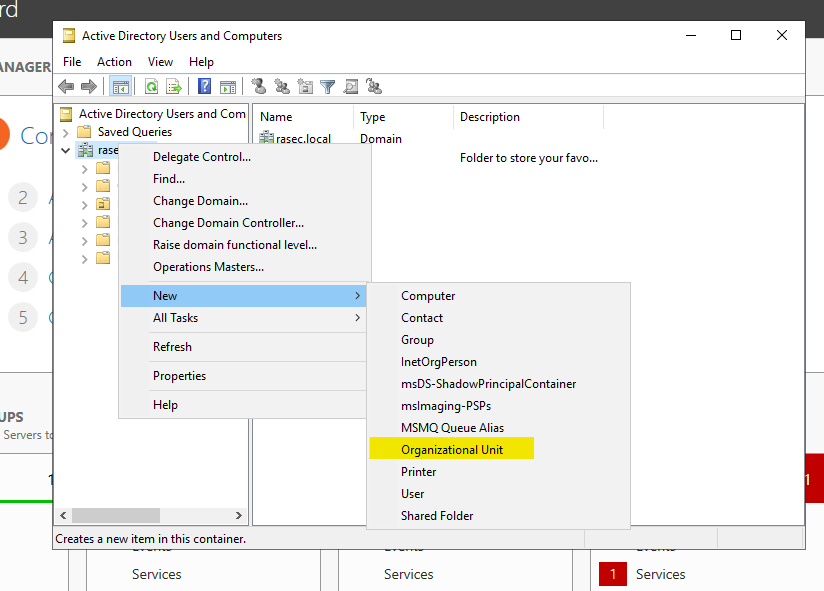
Task: Create new Printer from submenu
Action: [498, 472]
